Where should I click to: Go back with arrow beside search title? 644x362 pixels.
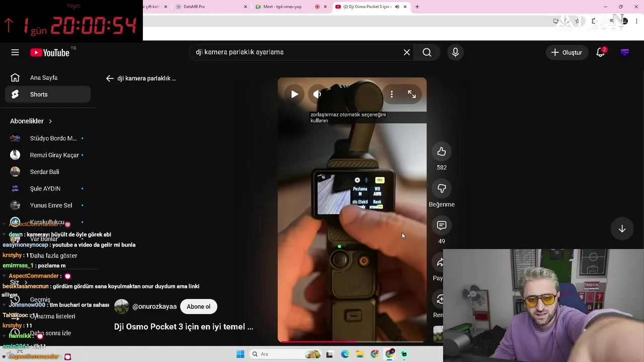[110, 78]
